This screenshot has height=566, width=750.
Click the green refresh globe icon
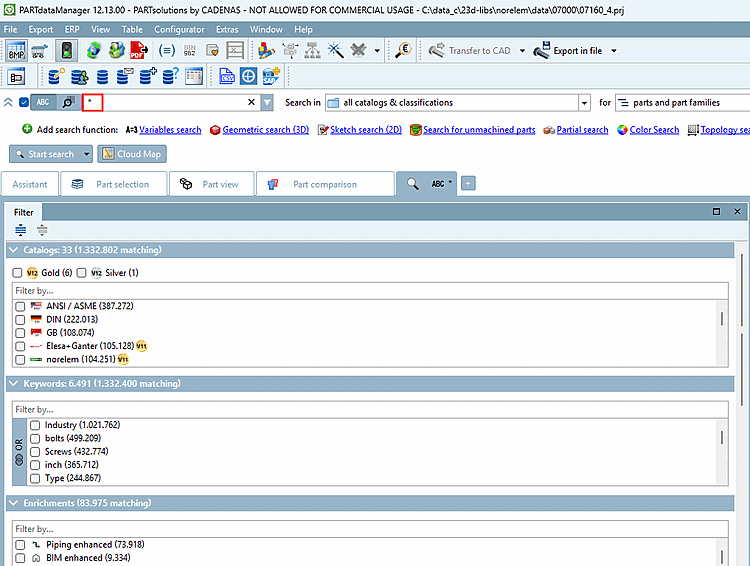[93, 50]
